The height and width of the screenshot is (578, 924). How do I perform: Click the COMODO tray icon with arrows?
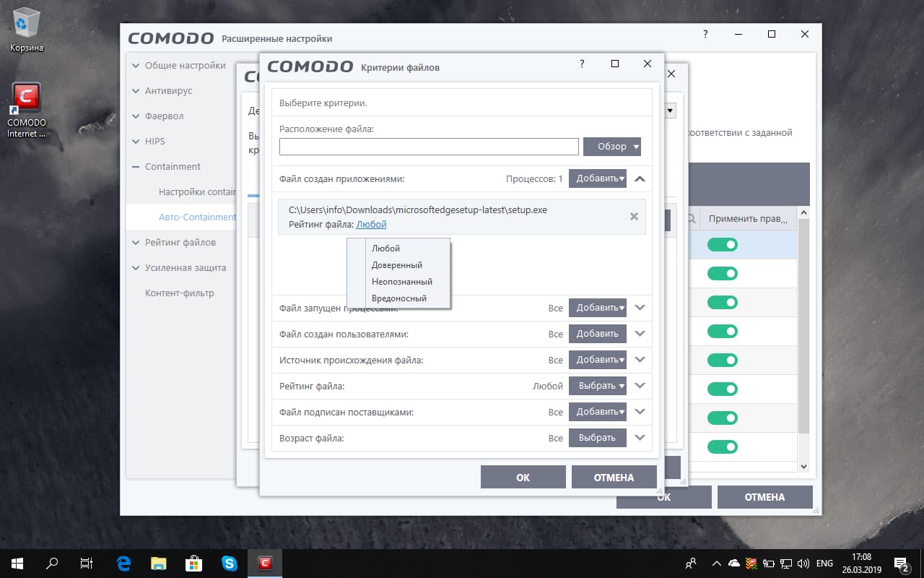(751, 563)
